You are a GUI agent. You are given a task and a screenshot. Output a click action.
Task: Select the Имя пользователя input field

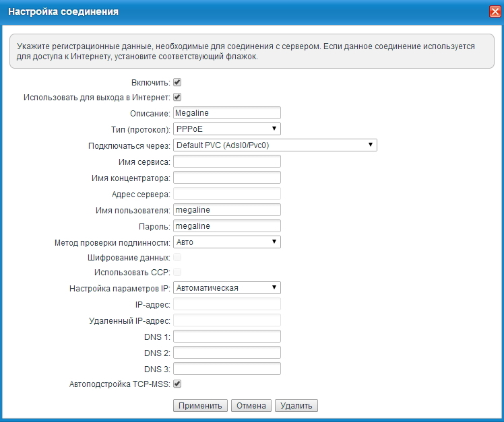pyautogui.click(x=226, y=210)
